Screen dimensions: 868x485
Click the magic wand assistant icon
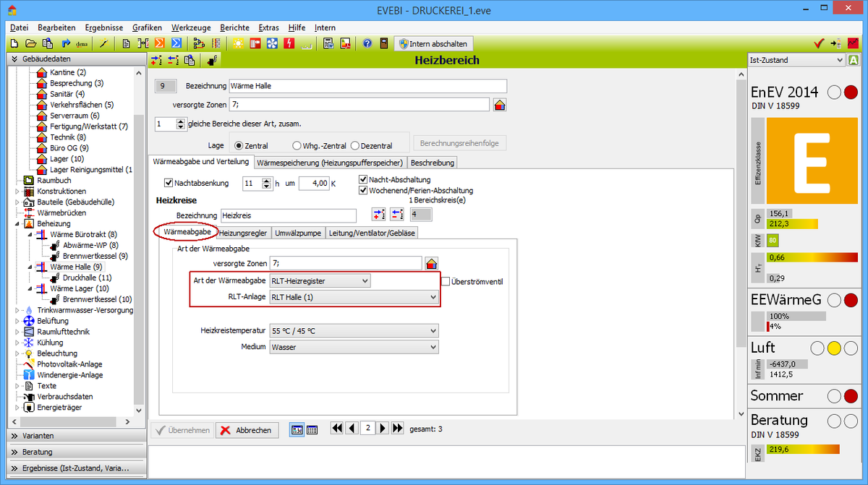pos(103,43)
